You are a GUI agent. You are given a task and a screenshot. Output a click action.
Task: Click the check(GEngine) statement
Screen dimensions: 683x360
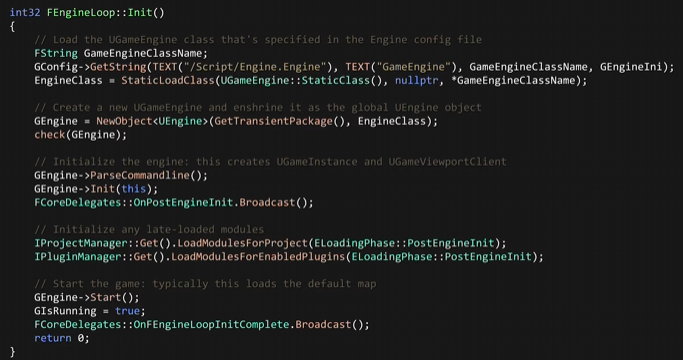coord(81,135)
